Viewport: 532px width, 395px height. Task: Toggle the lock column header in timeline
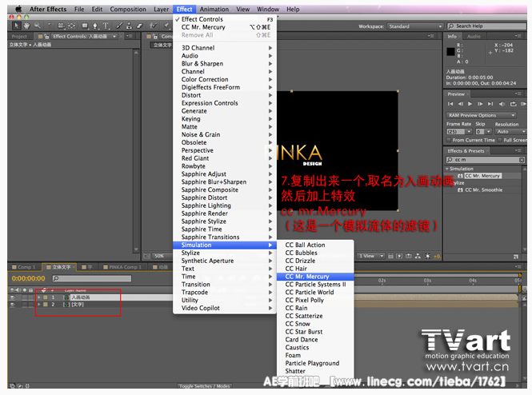pyautogui.click(x=31, y=290)
